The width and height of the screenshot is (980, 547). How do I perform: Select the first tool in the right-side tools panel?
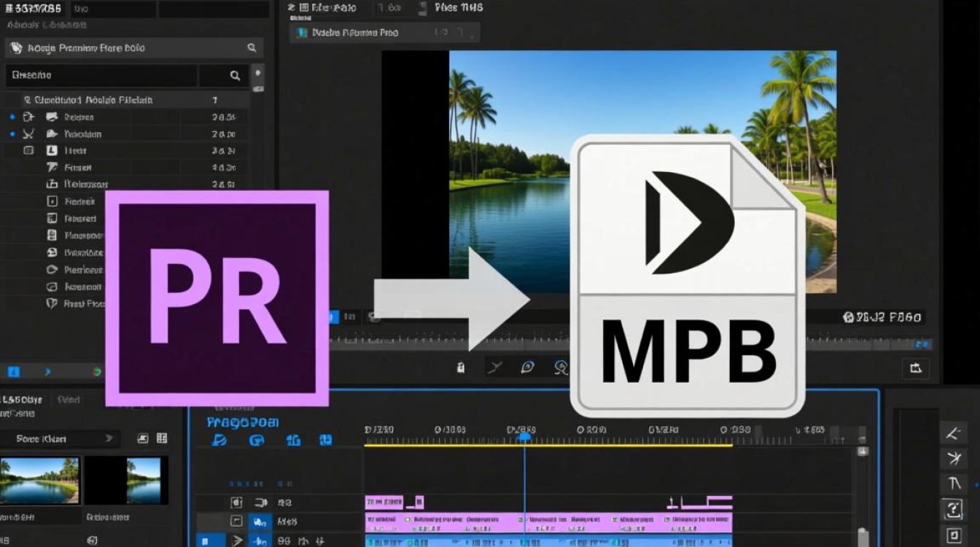pyautogui.click(x=954, y=434)
